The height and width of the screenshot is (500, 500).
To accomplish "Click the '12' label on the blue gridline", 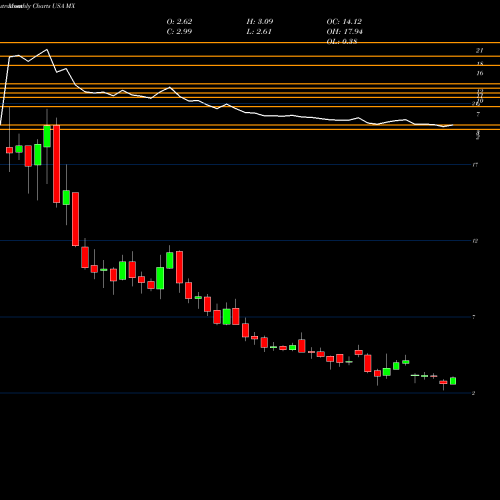I will click(475, 241).
